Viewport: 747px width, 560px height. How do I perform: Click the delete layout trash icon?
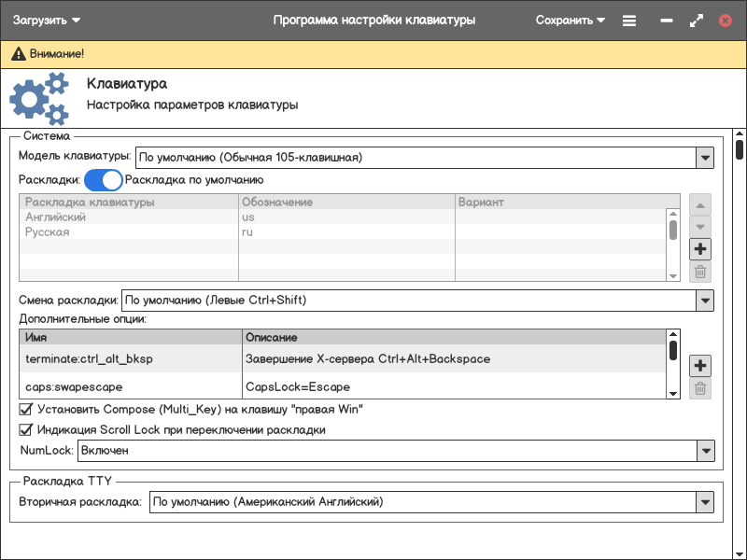(x=700, y=273)
